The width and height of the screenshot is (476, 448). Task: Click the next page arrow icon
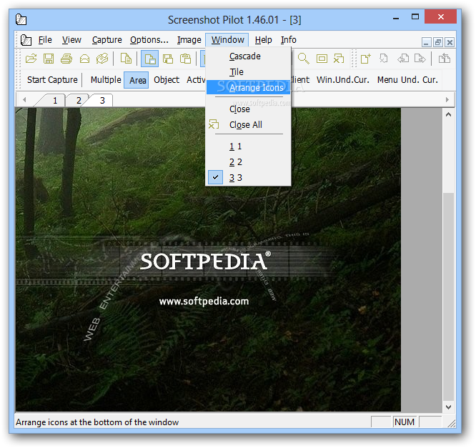pos(420,59)
